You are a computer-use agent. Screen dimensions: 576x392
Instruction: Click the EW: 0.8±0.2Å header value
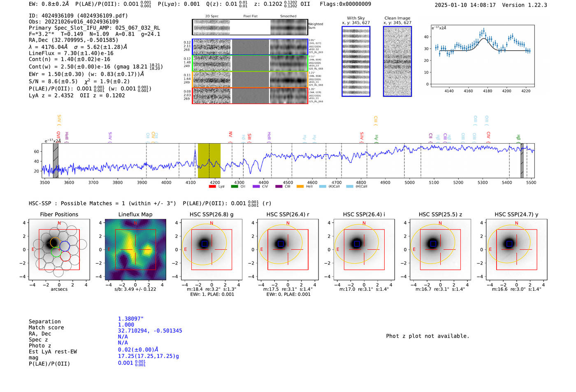point(49,4)
